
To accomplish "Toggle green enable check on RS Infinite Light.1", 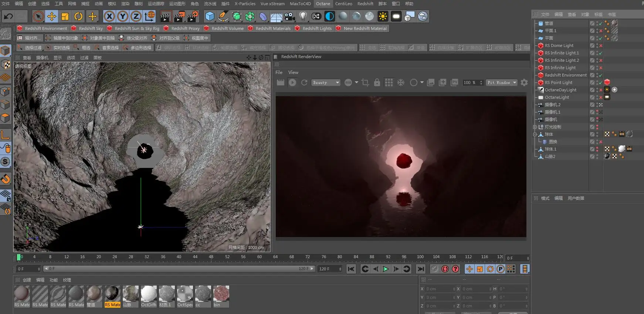I will pos(601,53).
